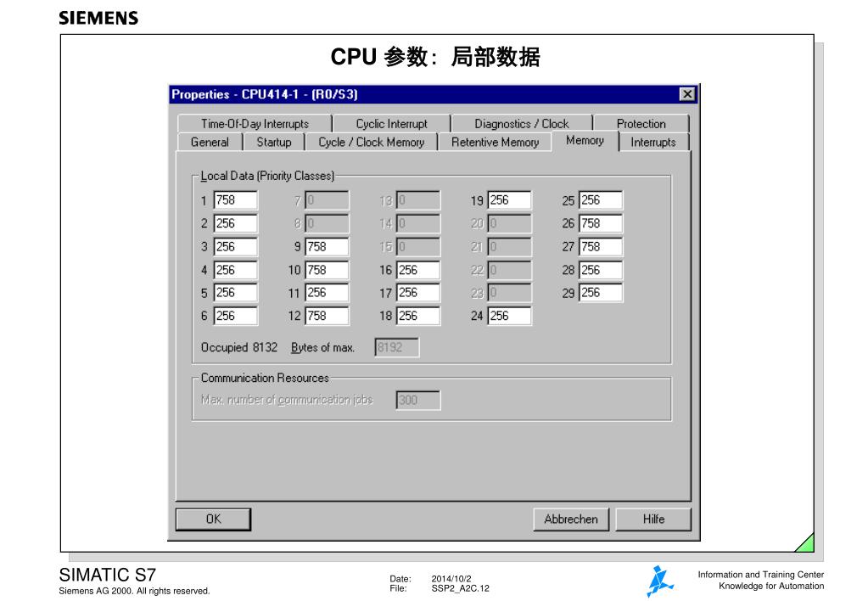This screenshot has height=601, width=868.
Task: Select the disabled priority class 15 field
Action: coord(418,246)
